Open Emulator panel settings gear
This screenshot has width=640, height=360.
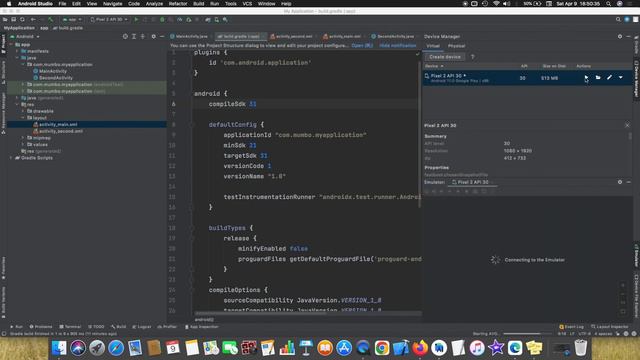[x=620, y=182]
